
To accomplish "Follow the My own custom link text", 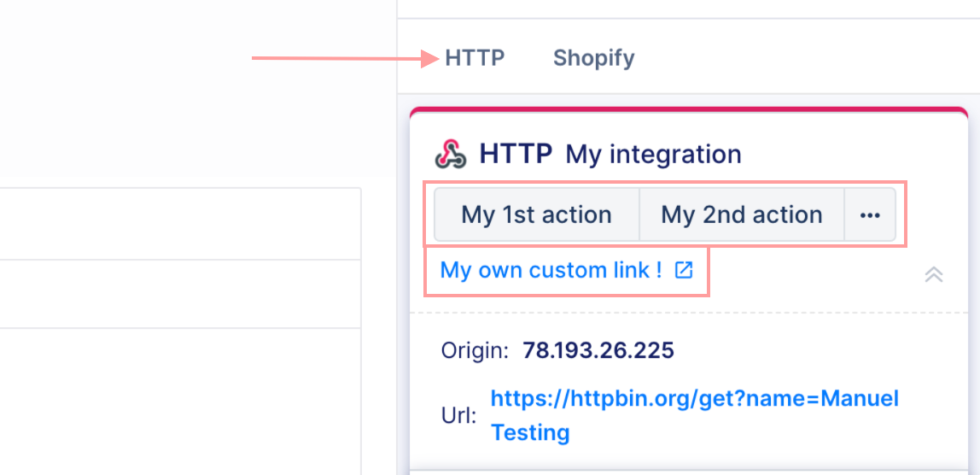I will (551, 270).
